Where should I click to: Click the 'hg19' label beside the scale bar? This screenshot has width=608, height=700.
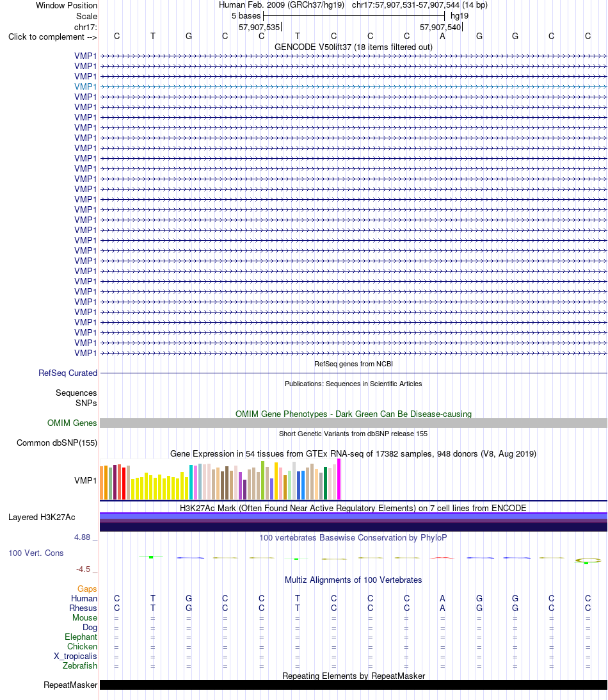460,15
